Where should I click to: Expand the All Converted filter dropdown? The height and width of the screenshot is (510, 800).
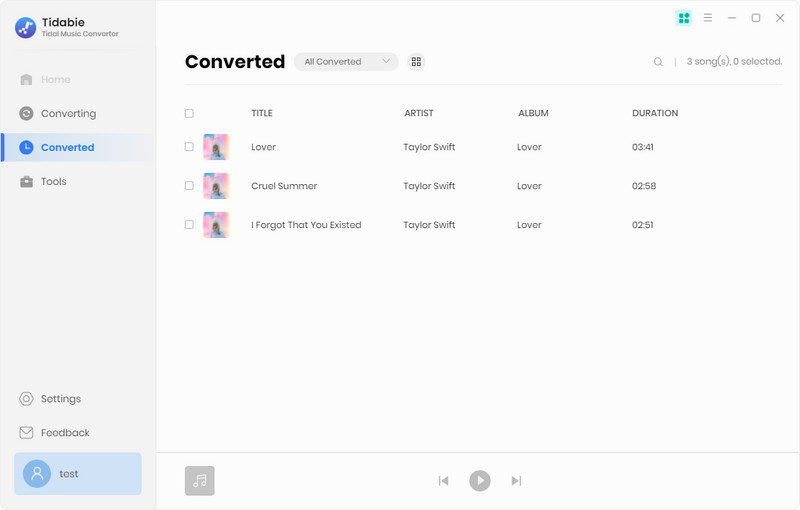(346, 62)
